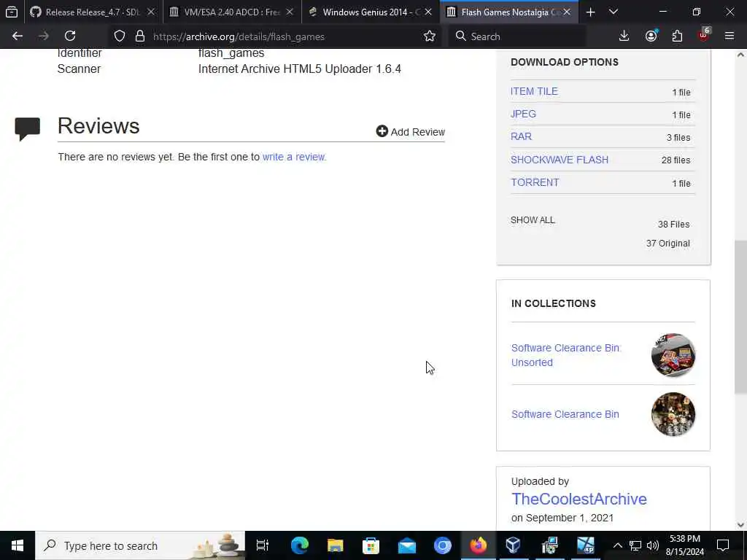Click Software Clearance Bin round thumbnail
This screenshot has width=747, height=560.
pyautogui.click(x=673, y=414)
